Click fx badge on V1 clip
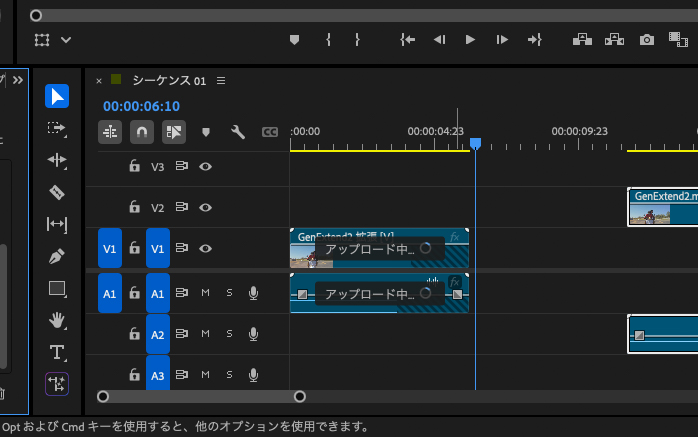Image resolution: width=698 pixels, height=437 pixels. [x=455, y=237]
